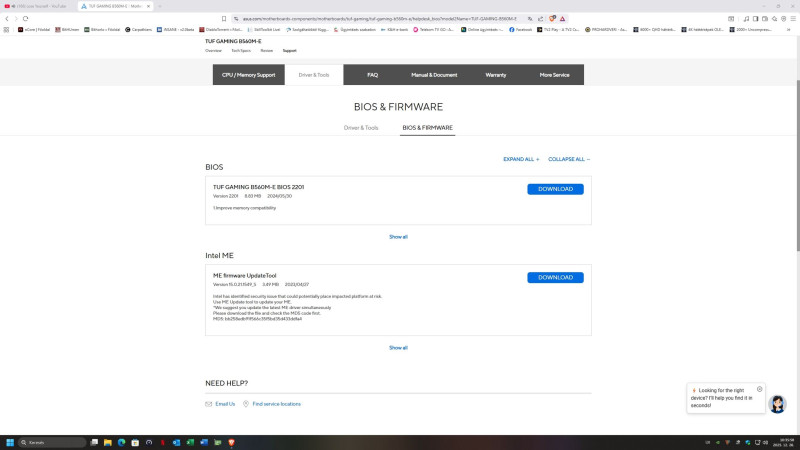Open the Windows Start menu

(10, 442)
